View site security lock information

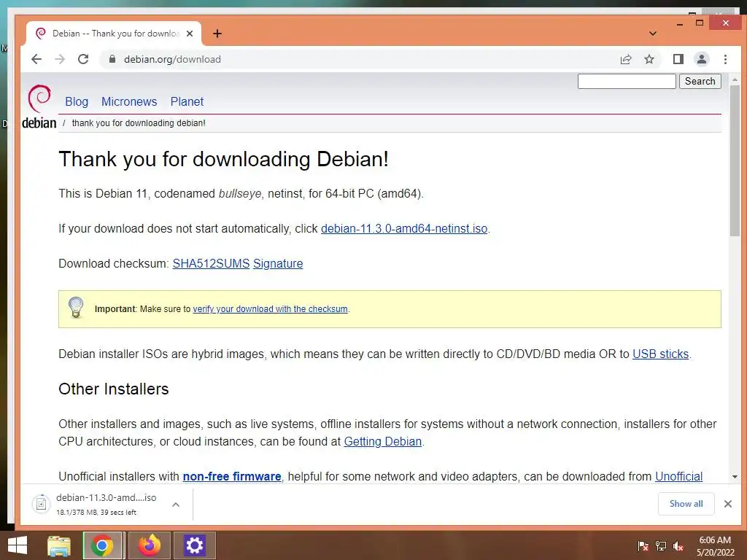pyautogui.click(x=112, y=59)
